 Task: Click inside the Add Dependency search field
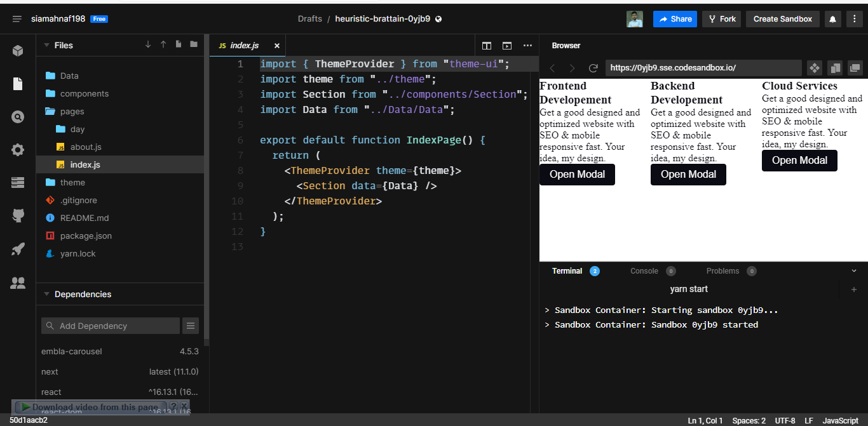110,325
